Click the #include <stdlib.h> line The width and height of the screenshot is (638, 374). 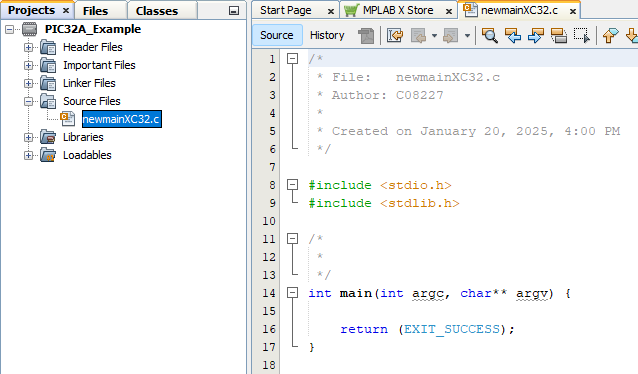click(384, 203)
